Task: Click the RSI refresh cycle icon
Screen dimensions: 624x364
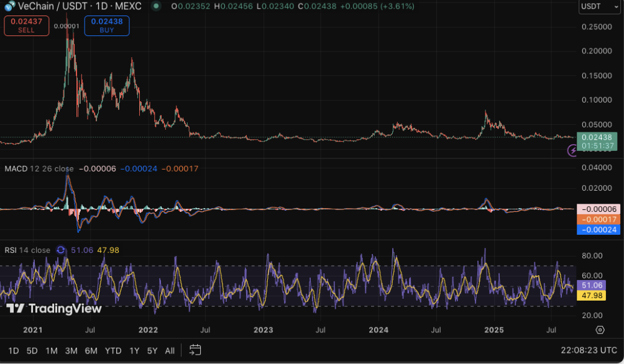Action: (60, 250)
